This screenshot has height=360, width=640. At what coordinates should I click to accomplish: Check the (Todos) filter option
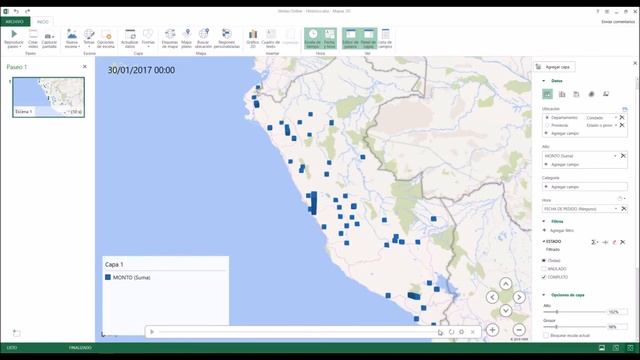point(544,260)
